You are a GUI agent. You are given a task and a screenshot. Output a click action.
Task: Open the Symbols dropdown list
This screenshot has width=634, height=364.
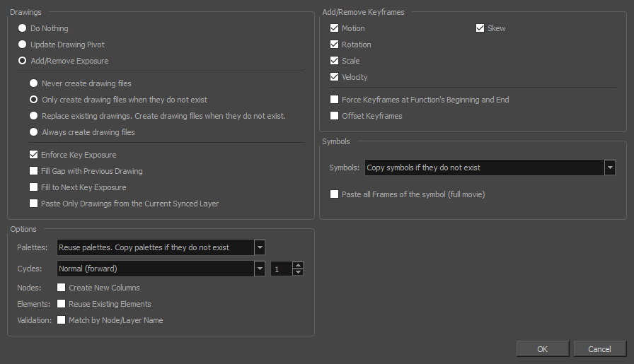[x=609, y=168]
